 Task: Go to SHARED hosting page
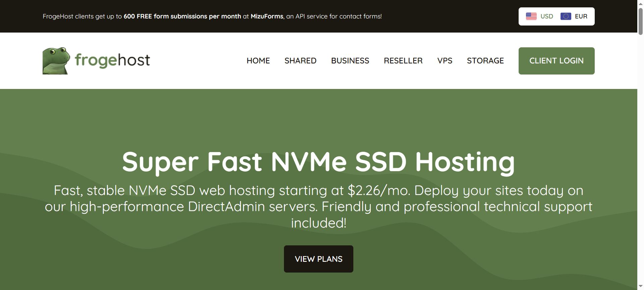tap(300, 61)
